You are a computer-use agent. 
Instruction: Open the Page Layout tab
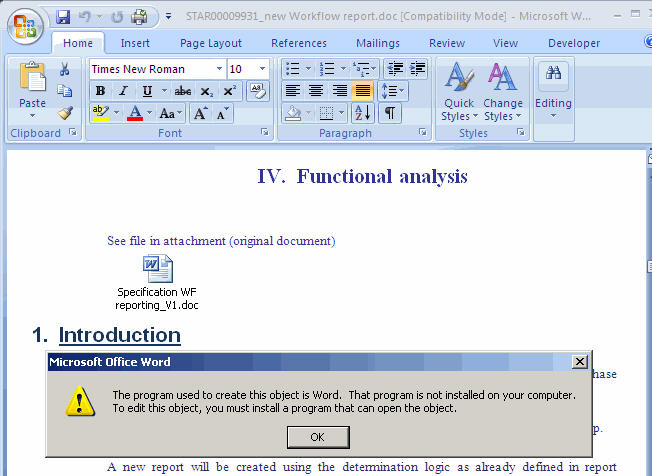(x=210, y=43)
